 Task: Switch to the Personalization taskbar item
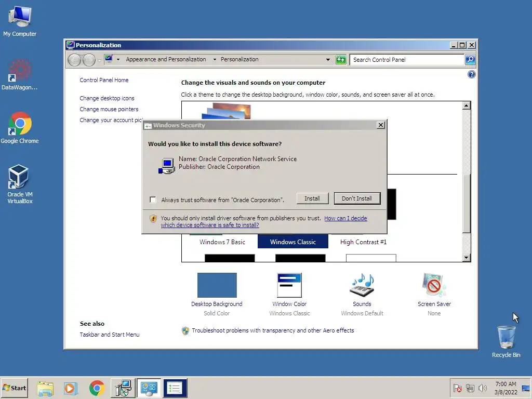pos(149,388)
